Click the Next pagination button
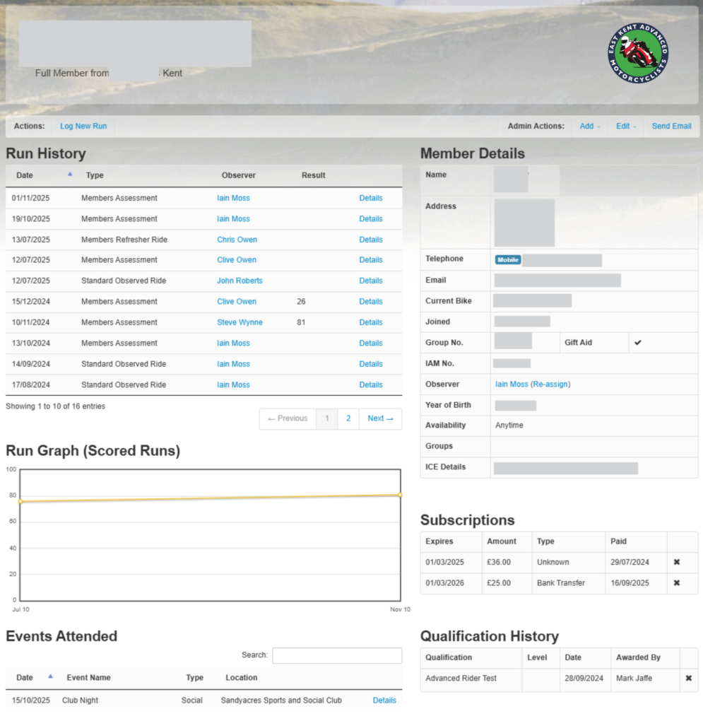Image resolution: width=703 pixels, height=728 pixels. coord(380,418)
